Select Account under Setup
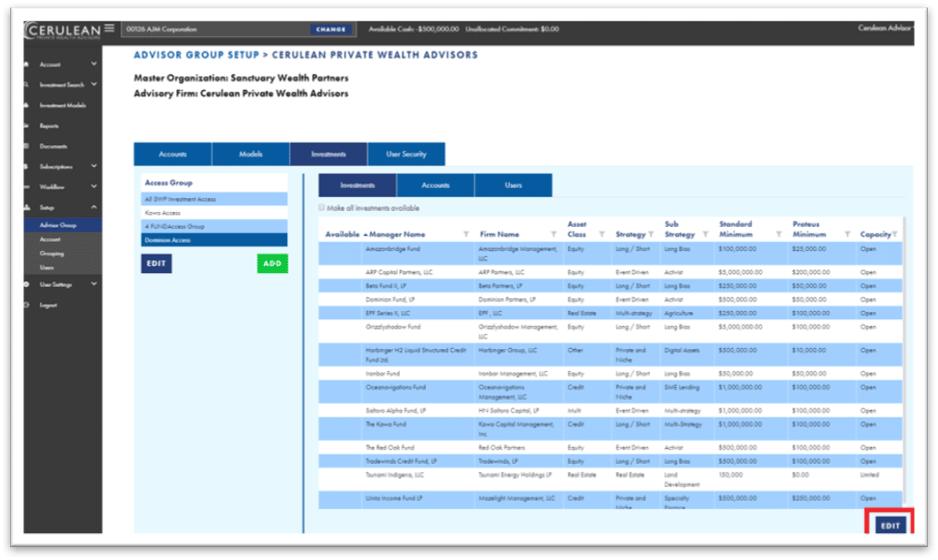Image resolution: width=938 pixels, height=560 pixels. coord(50,240)
